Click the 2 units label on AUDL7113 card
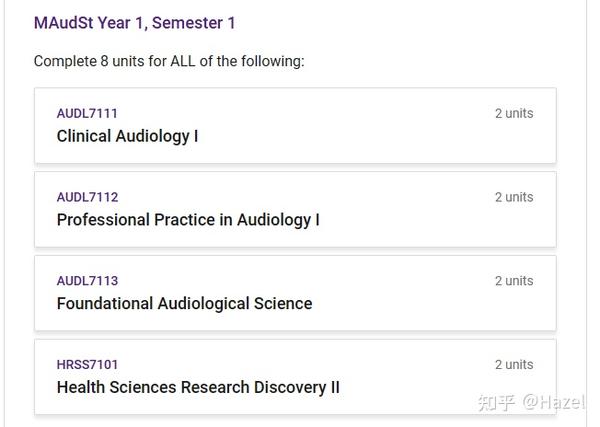Viewport: 600px width, 427px height. pyautogui.click(x=514, y=281)
